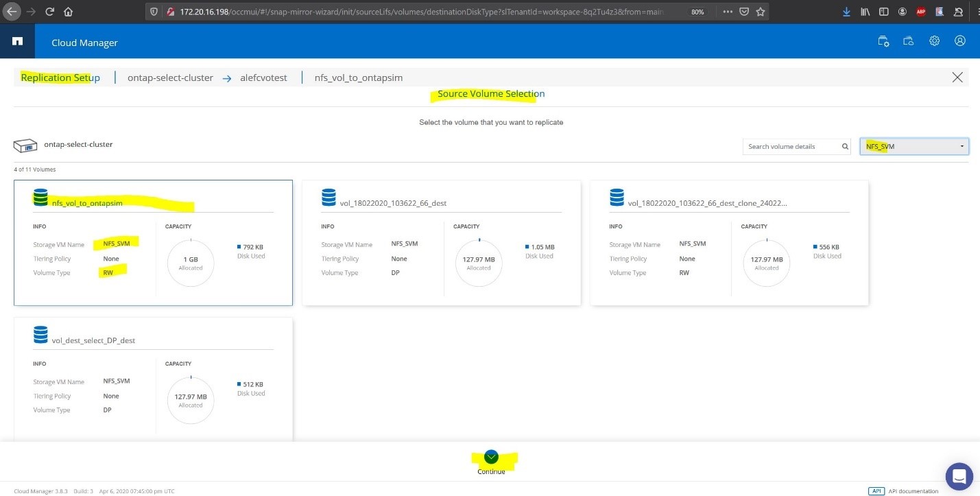The height and width of the screenshot is (496, 980).
Task: Open the chat support bubble
Action: [x=959, y=476]
